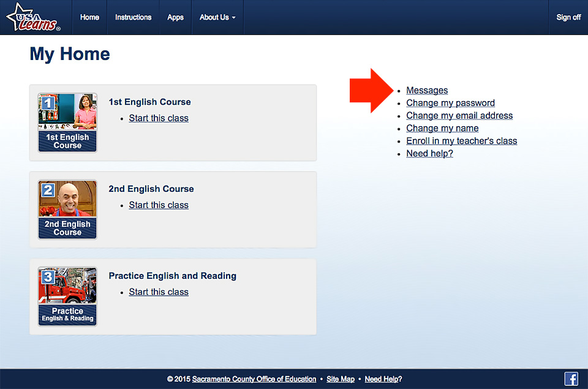Click the USA Learns logo

tap(33, 17)
